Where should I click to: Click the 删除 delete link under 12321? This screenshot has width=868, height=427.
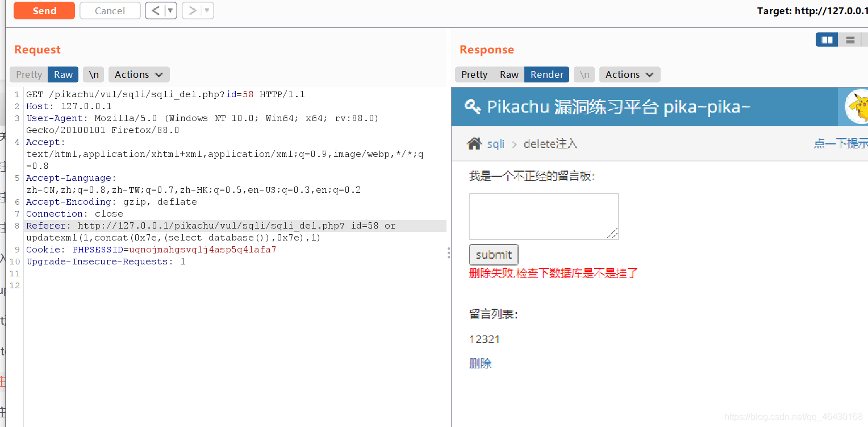[x=481, y=363]
